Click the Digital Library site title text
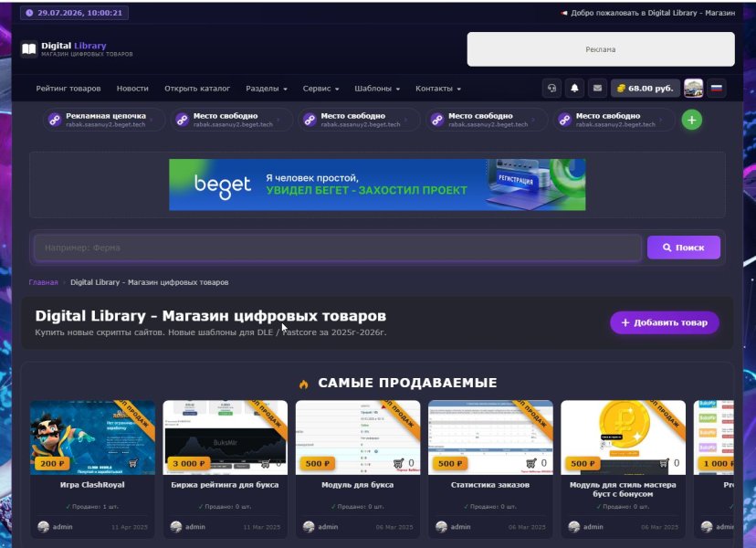This screenshot has height=548, width=756. coord(73,46)
